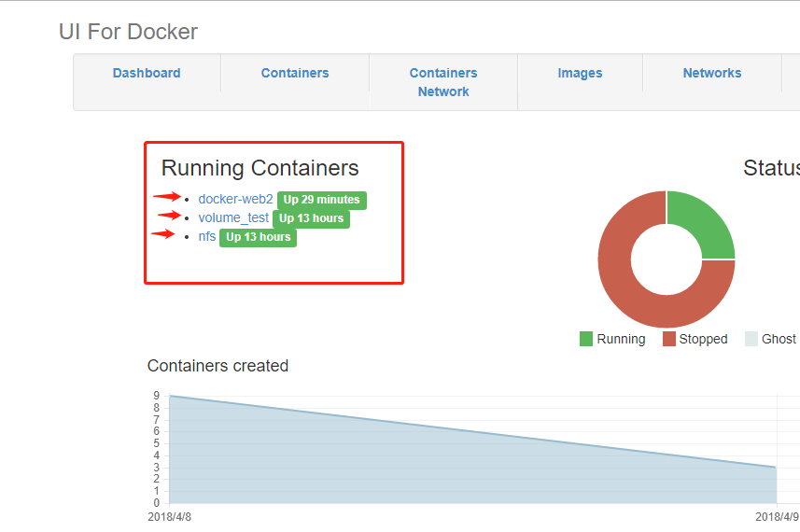Open the Networks tab
Image resolution: width=800 pixels, height=532 pixels.
(712, 73)
